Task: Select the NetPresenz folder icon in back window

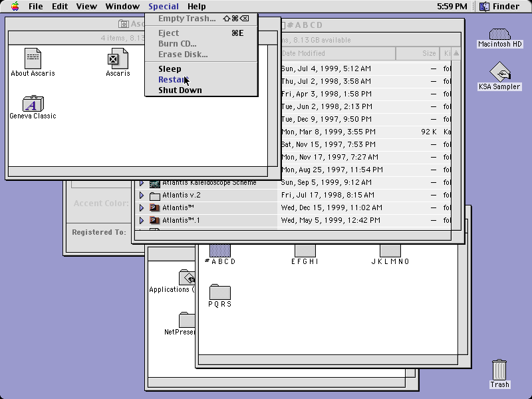Action: click(x=187, y=320)
